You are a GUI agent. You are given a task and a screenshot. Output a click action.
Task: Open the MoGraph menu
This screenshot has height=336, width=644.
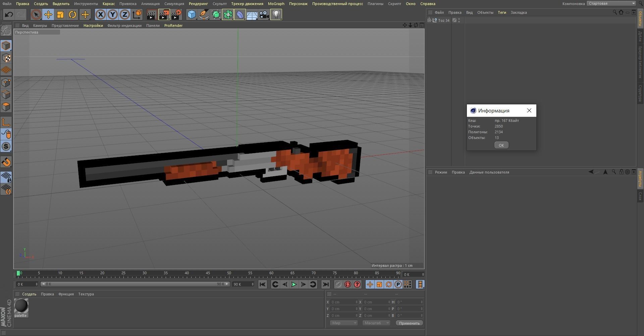(x=276, y=4)
